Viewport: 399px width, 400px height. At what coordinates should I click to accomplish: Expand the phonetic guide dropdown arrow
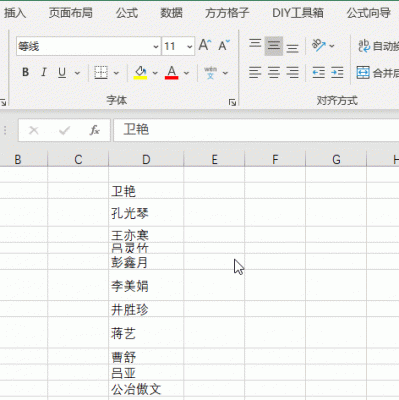(x=225, y=73)
